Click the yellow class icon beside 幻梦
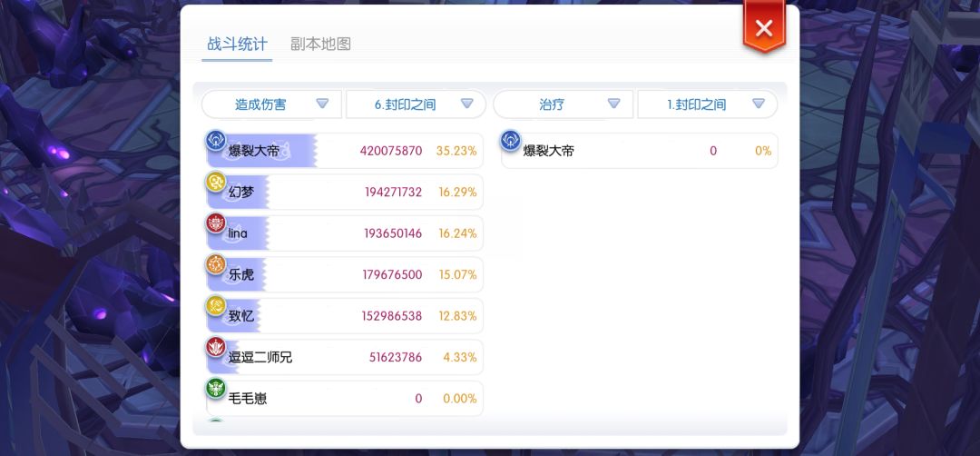This screenshot has width=980, height=456. point(216,182)
